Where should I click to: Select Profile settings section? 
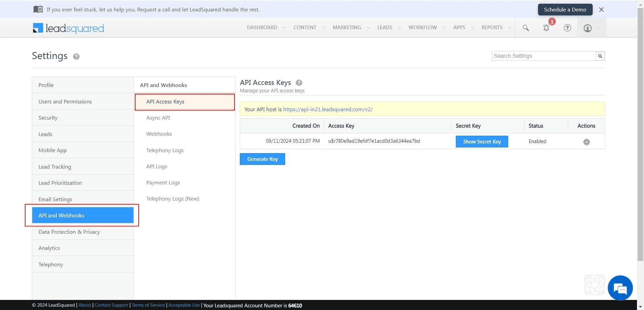click(83, 85)
